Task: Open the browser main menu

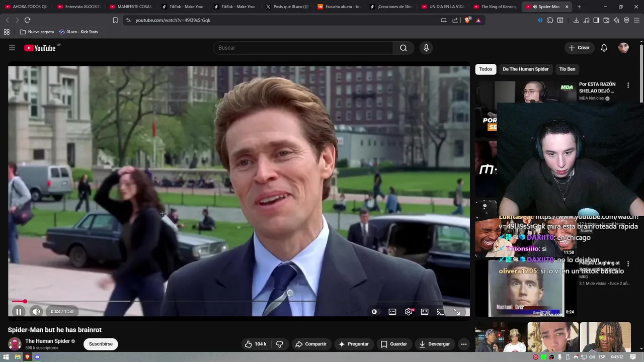Action: (x=637, y=20)
